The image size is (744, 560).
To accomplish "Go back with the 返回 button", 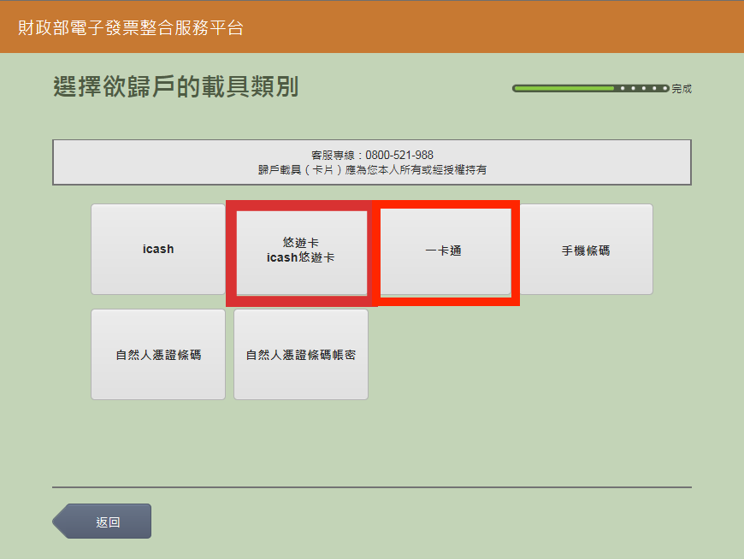I will click(102, 522).
